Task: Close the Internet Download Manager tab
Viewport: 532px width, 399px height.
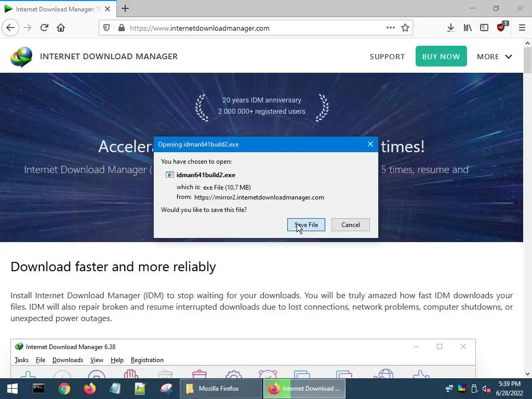Action: click(108, 9)
